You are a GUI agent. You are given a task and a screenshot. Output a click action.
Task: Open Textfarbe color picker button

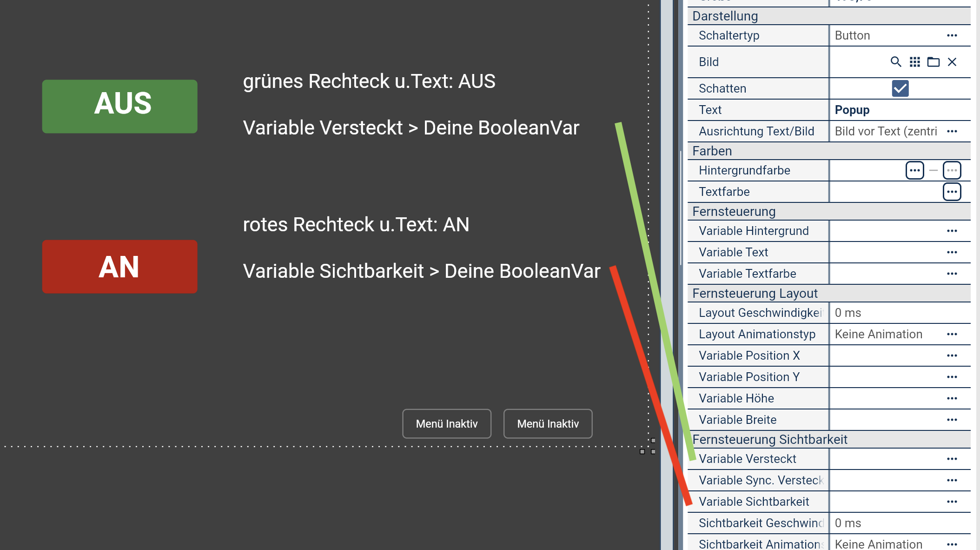coord(952,192)
